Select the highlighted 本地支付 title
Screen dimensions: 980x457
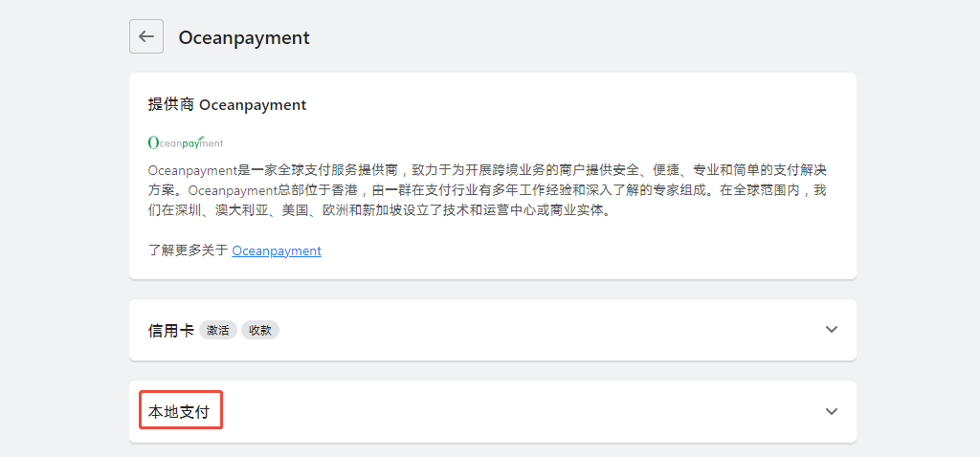click(x=181, y=411)
